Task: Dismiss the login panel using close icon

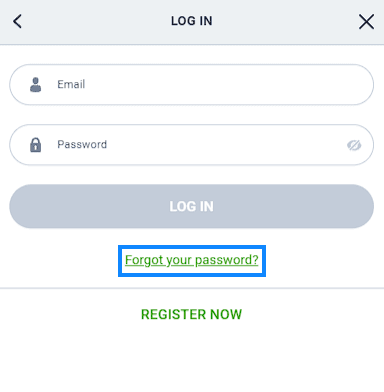Action: click(366, 22)
